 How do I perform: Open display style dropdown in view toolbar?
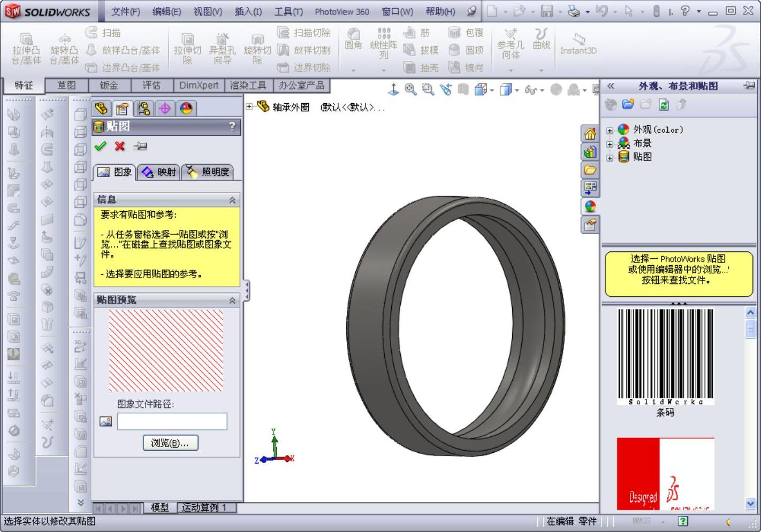518,90
